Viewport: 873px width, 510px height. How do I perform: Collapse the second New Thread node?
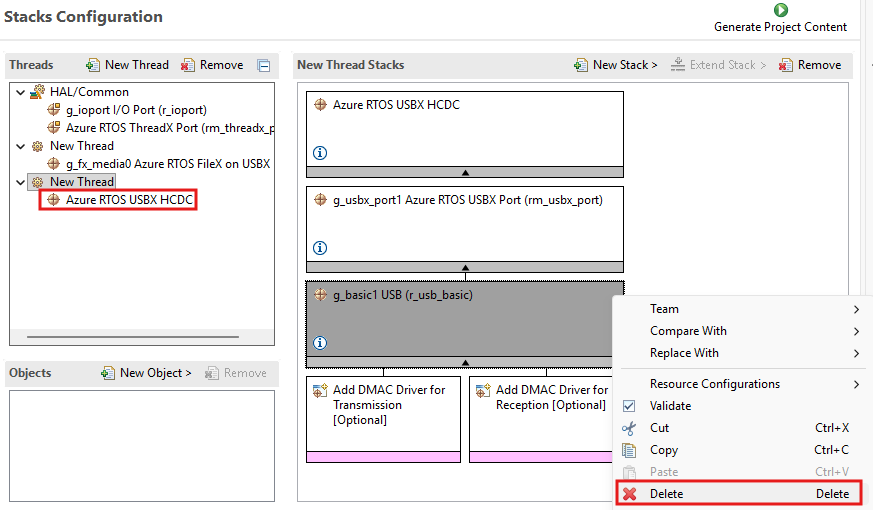coord(21,182)
